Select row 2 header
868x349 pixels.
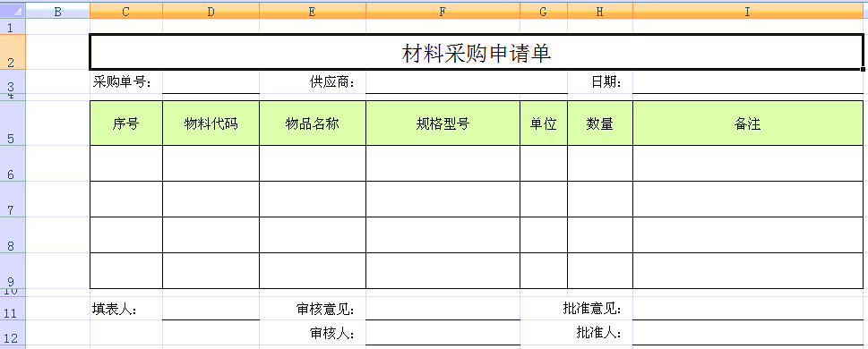13,52
